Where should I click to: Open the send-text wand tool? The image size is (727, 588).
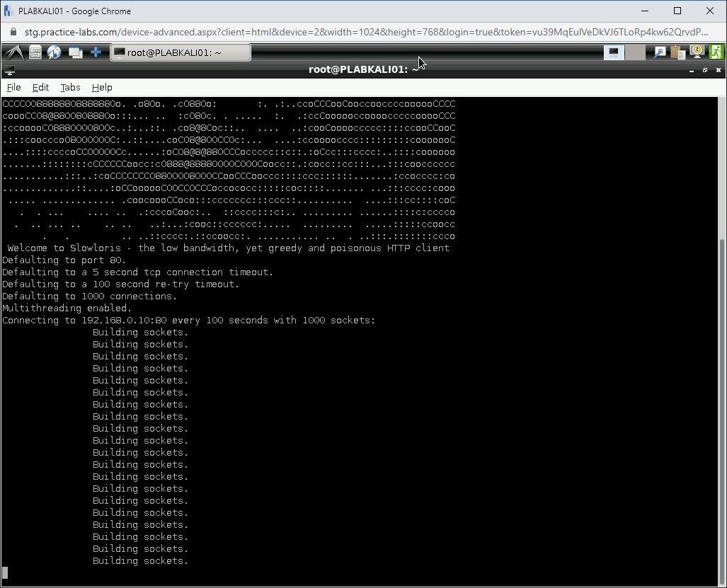(x=660, y=52)
